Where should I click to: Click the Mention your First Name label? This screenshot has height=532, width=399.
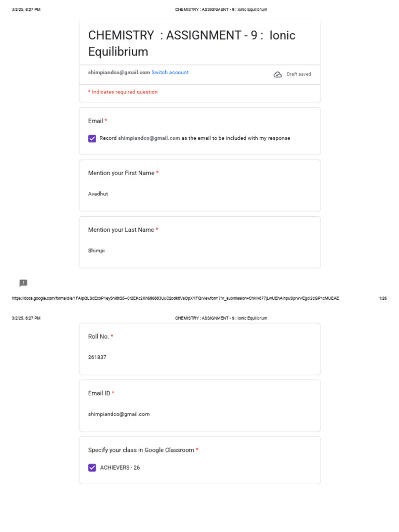point(121,173)
